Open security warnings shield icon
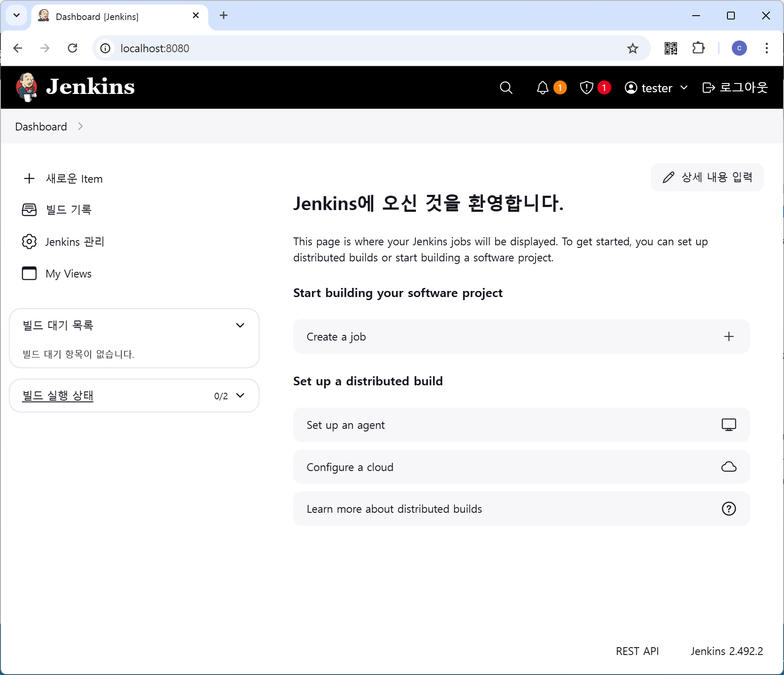Viewport: 784px width, 675px height. click(x=586, y=87)
